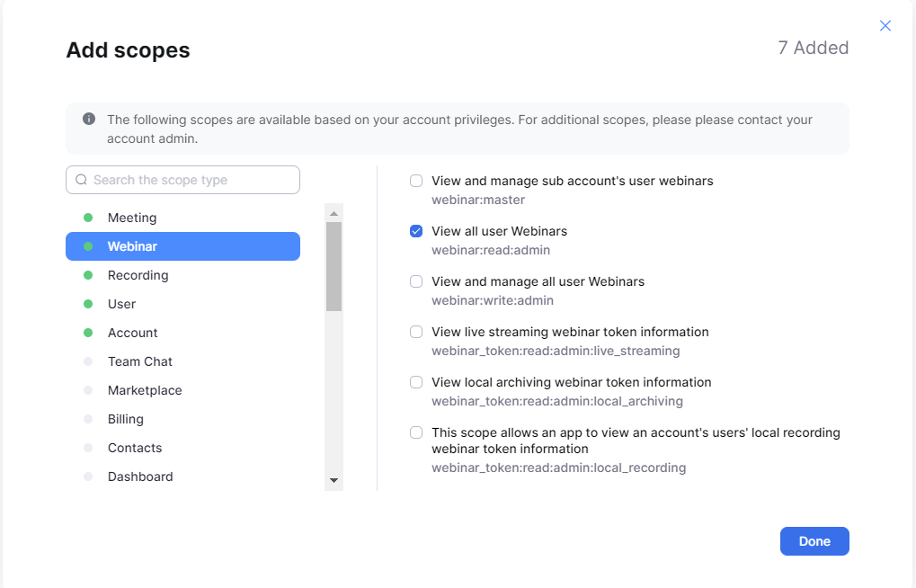Click gray status dot beside Team Chat
Image resolution: width=916 pixels, height=588 pixels.
(88, 361)
